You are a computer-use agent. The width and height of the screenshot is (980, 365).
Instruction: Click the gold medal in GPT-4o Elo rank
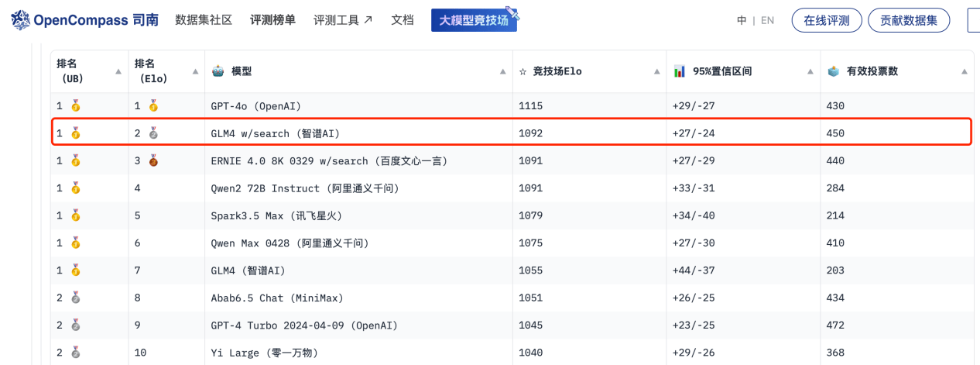tap(153, 105)
